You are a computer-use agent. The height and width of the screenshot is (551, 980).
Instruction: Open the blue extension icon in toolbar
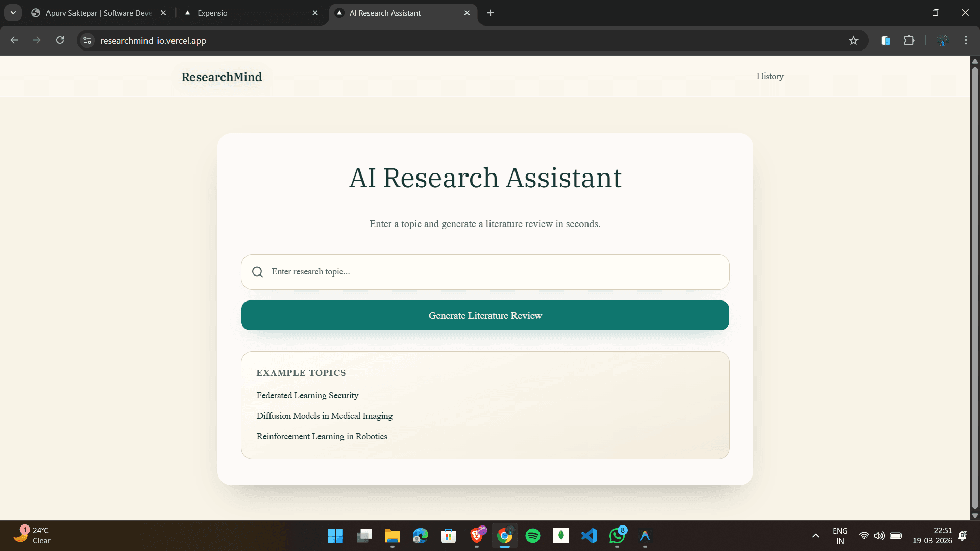[x=886, y=40]
